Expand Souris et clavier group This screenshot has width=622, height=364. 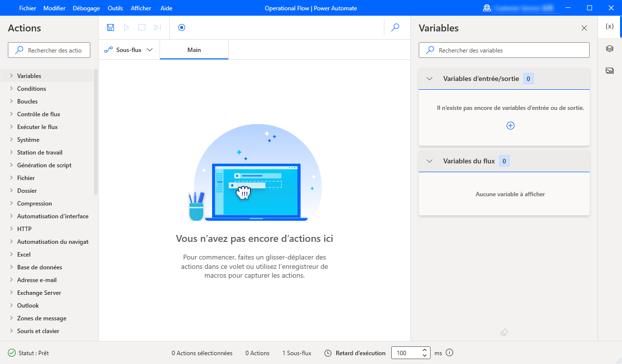point(11,331)
